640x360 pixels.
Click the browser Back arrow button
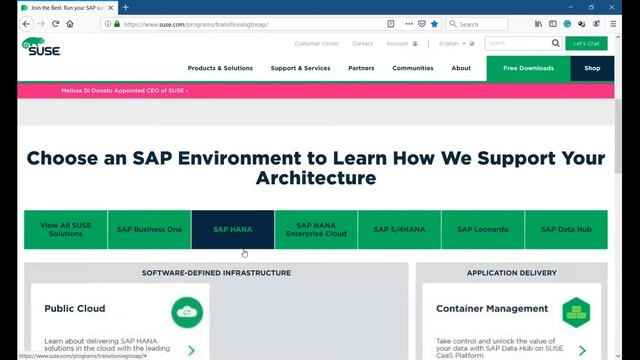click(27, 24)
